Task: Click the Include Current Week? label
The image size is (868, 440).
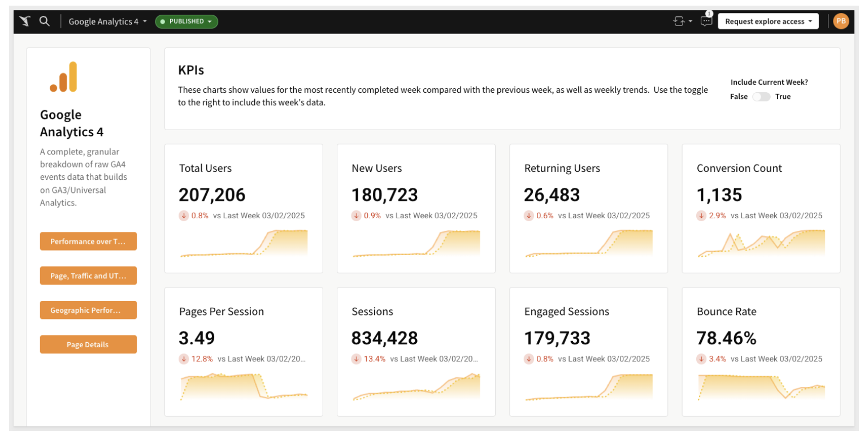Action: [769, 82]
